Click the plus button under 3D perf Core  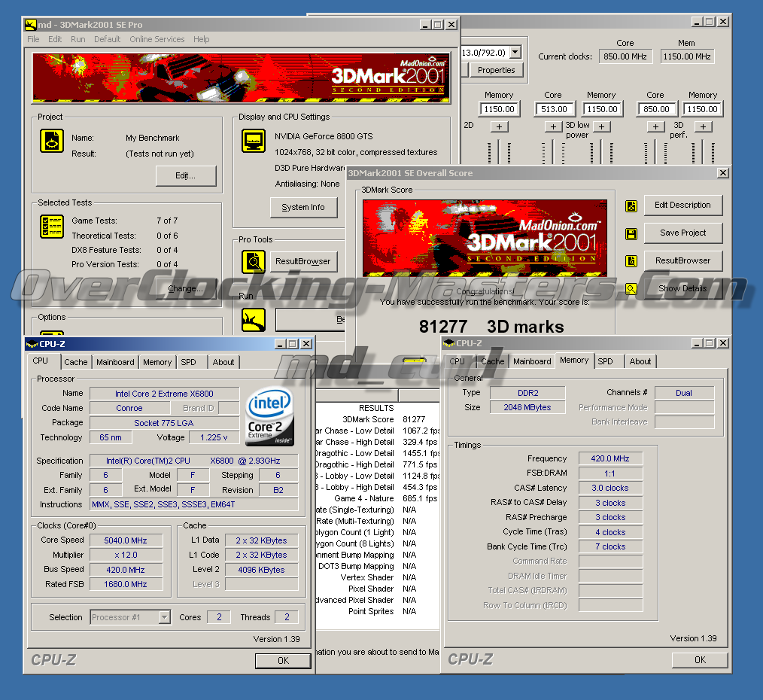click(655, 127)
